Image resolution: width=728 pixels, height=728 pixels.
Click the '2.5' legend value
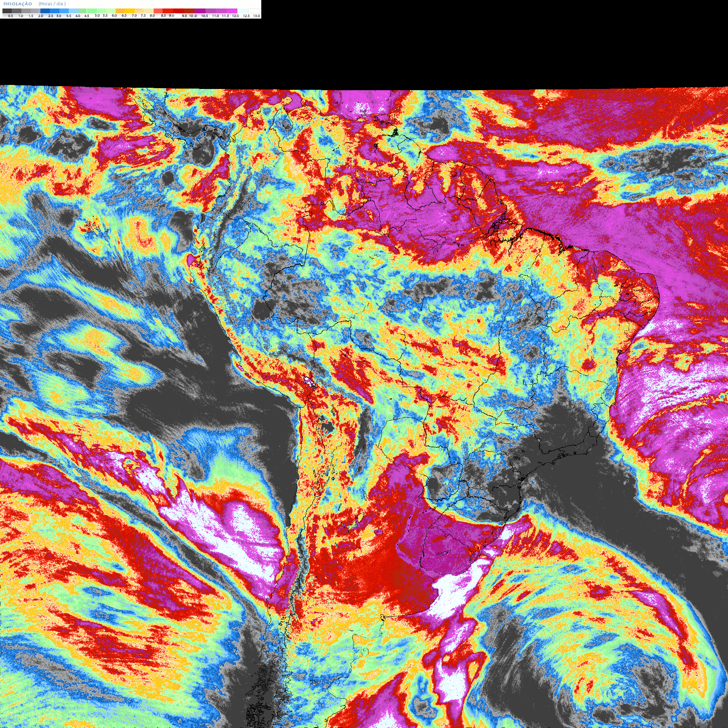pos(51,16)
